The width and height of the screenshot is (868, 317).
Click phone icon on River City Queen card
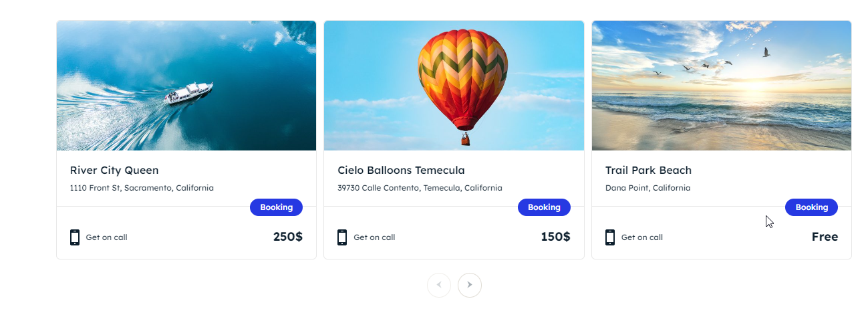pyautogui.click(x=75, y=237)
